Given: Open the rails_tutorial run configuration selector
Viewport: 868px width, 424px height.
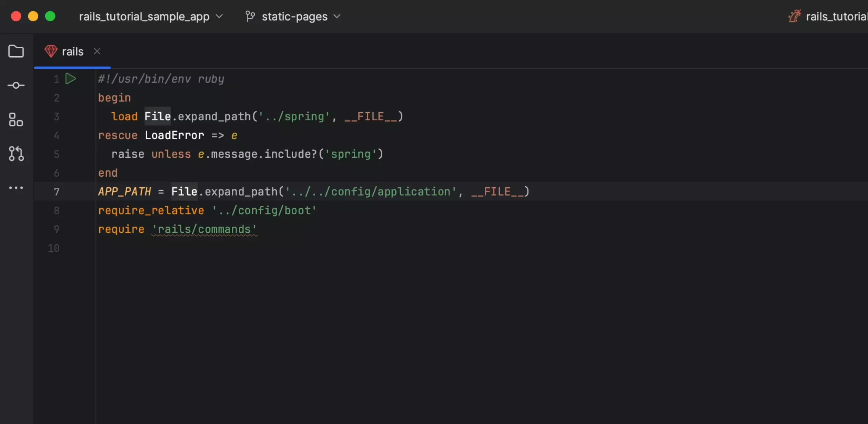Looking at the screenshot, I should (836, 16).
